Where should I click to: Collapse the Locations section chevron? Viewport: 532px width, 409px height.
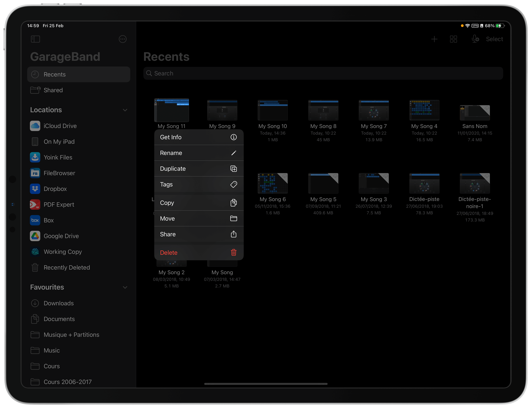125,110
